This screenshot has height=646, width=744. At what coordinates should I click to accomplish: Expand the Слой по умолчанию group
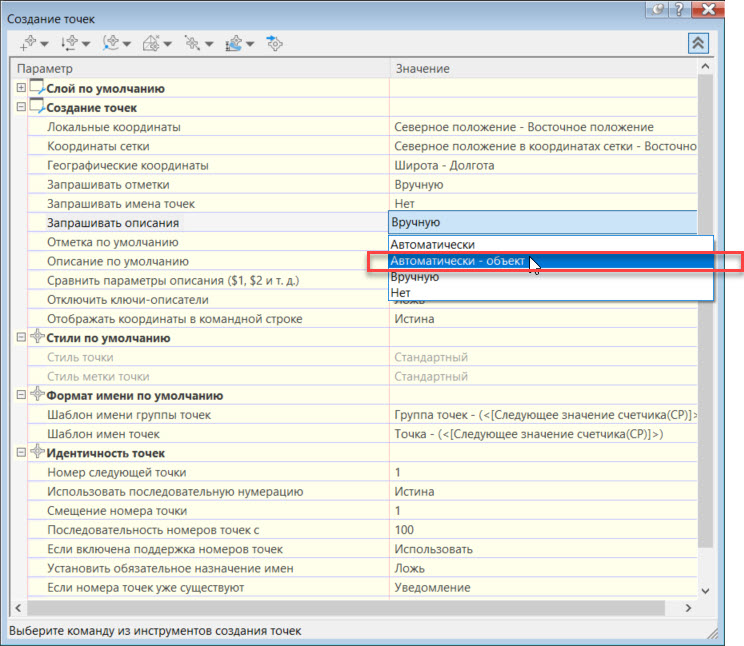click(x=21, y=88)
